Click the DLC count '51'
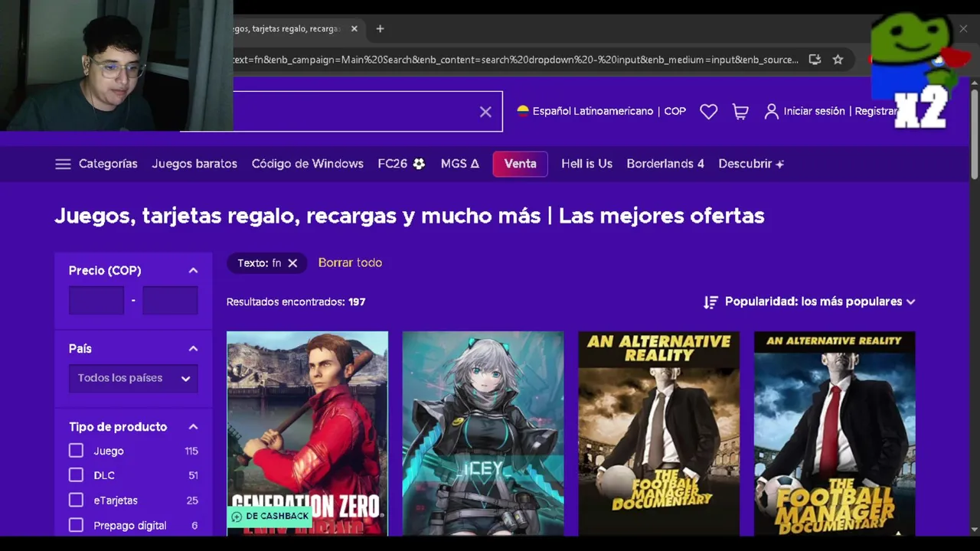Viewport: 980px width, 551px height. (193, 475)
